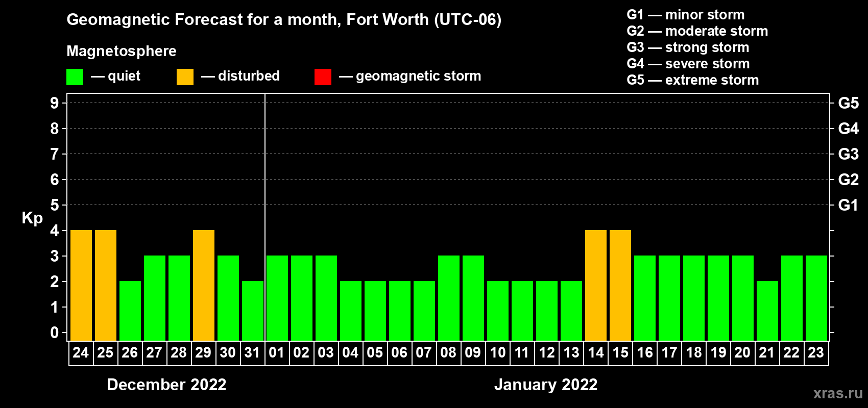Click the G5 label on the right axis

[848, 104]
